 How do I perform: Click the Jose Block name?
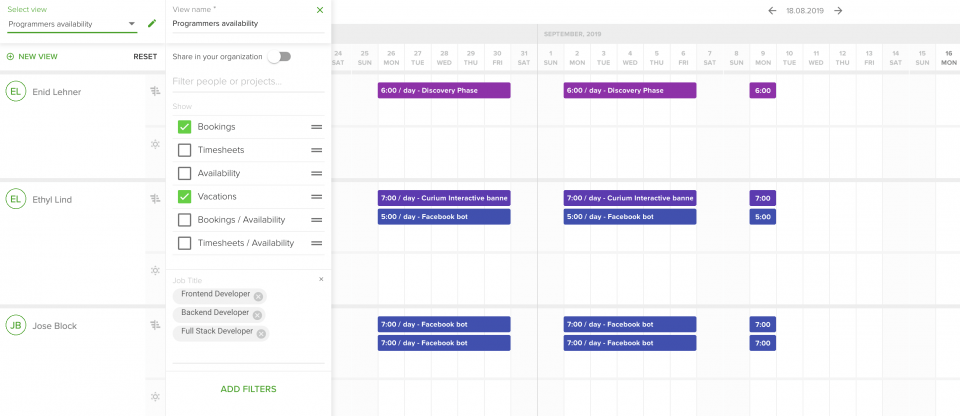point(54,326)
